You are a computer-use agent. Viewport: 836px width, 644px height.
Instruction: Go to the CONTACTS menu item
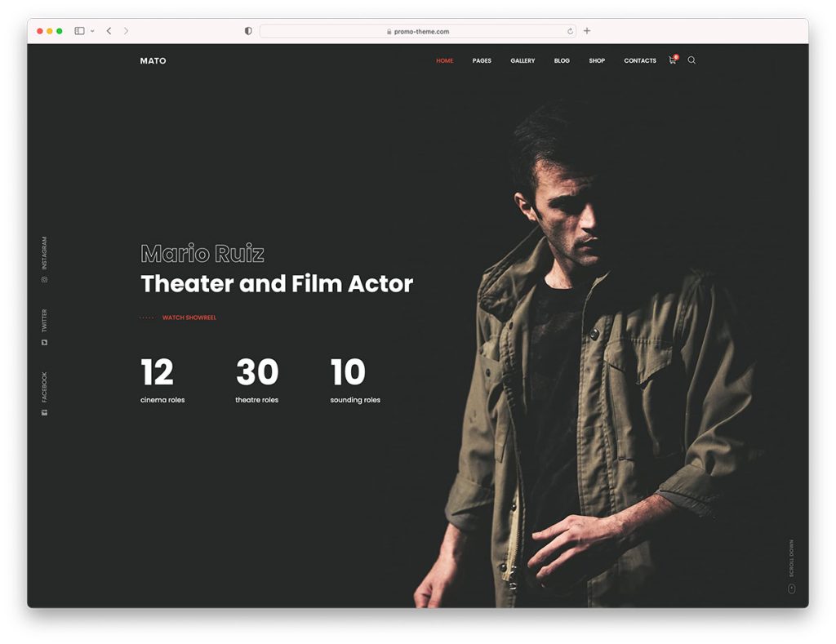pyautogui.click(x=639, y=60)
